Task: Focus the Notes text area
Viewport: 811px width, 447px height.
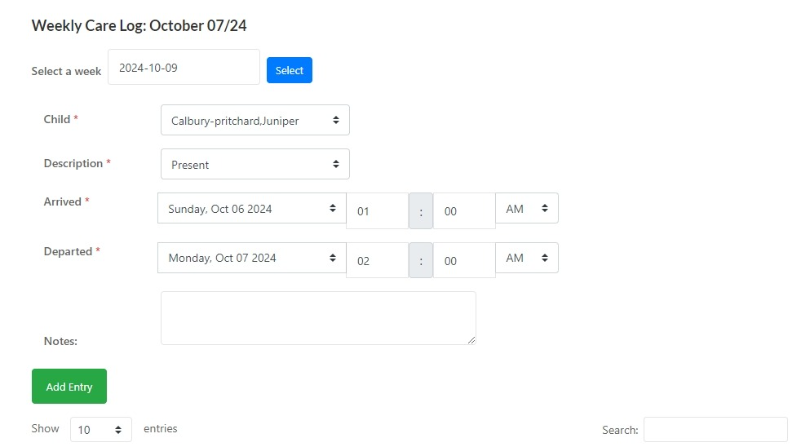Action: click(318, 318)
